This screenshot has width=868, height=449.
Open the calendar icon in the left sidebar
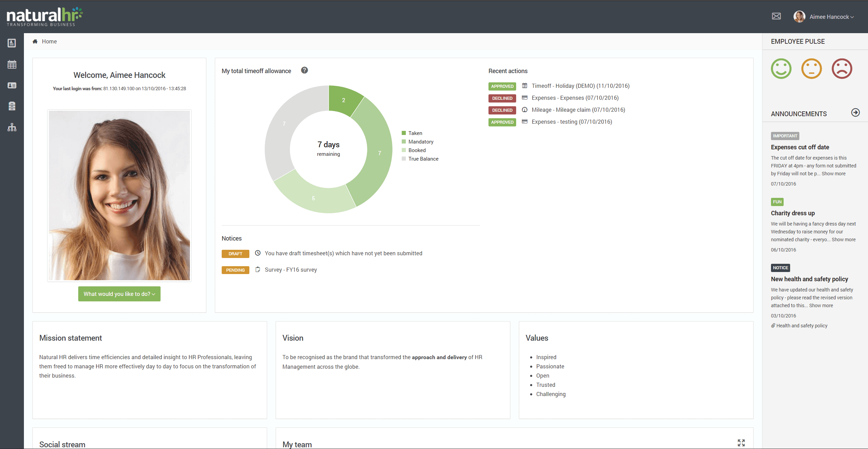12,64
